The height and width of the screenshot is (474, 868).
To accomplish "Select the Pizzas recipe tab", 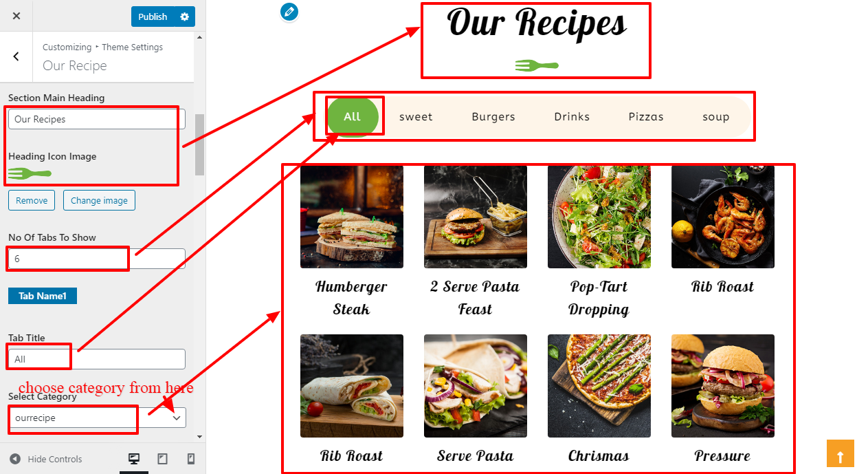I will point(646,116).
